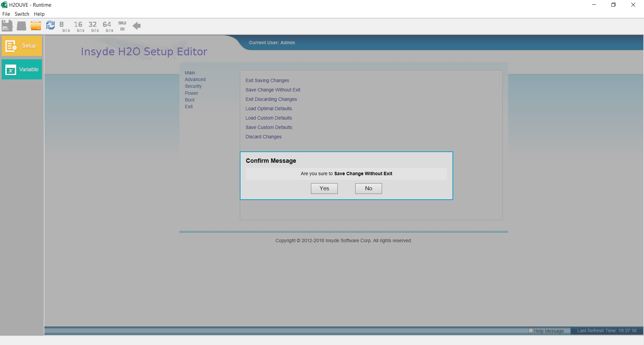The image size is (644, 345).
Task: Open the Help menu
Action: click(39, 14)
